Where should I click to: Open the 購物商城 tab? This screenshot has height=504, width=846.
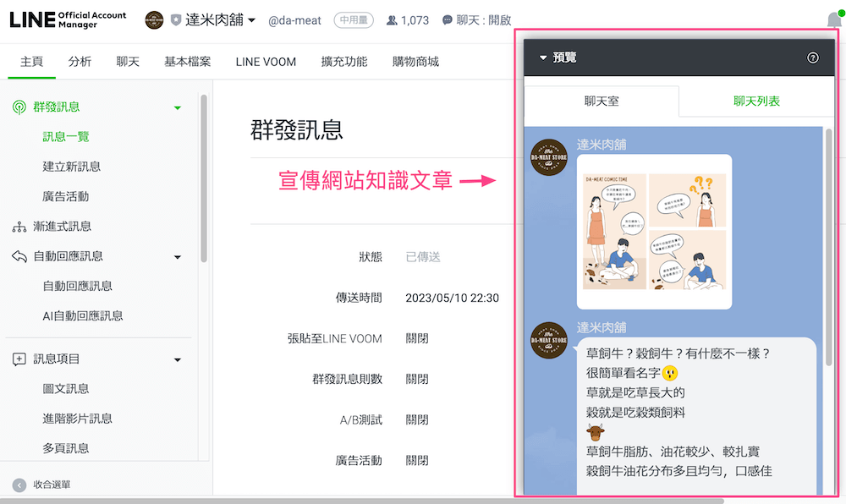click(415, 62)
